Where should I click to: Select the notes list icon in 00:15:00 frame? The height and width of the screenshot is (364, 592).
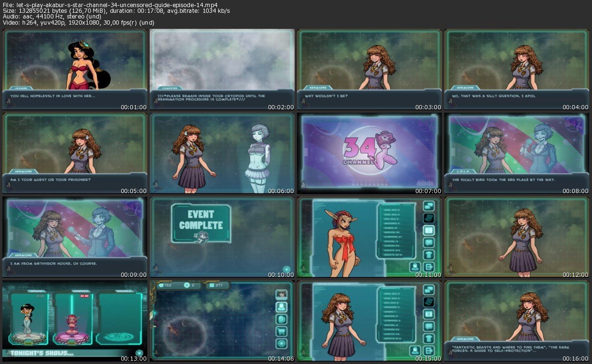coord(429,302)
